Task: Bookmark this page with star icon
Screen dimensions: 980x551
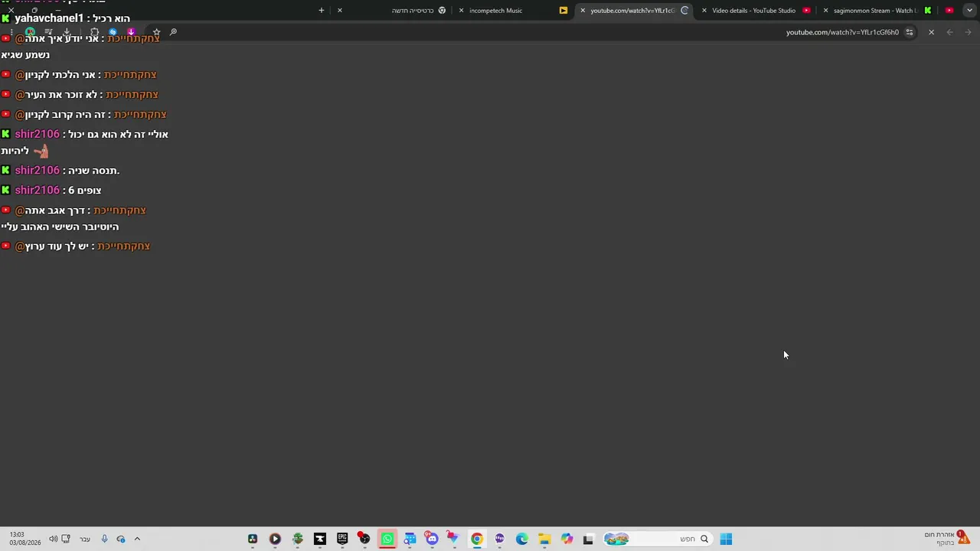Action: coord(156,32)
